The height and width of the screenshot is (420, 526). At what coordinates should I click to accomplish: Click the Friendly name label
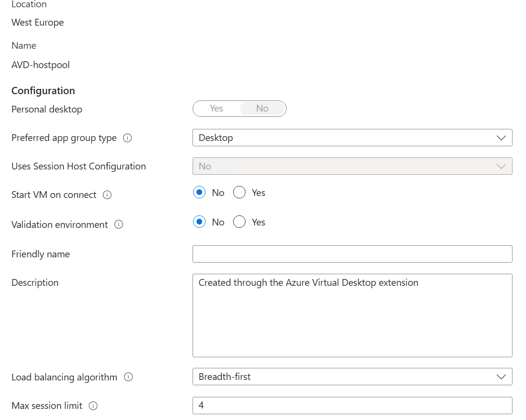pos(41,254)
